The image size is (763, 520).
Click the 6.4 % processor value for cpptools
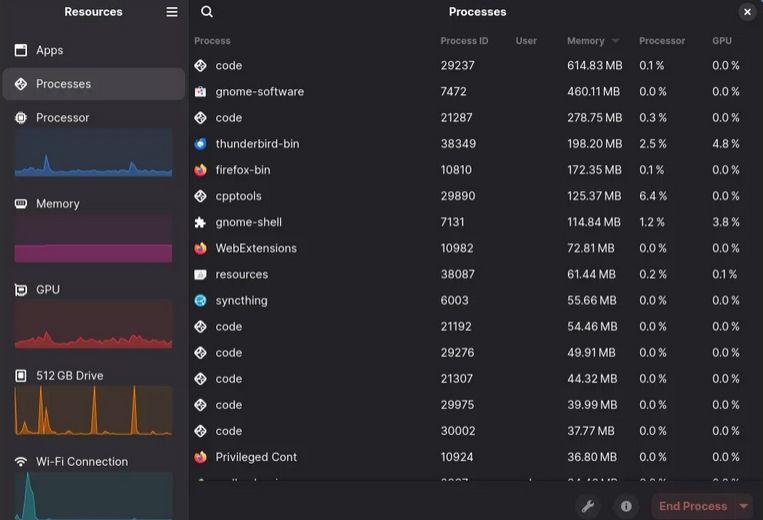653,196
